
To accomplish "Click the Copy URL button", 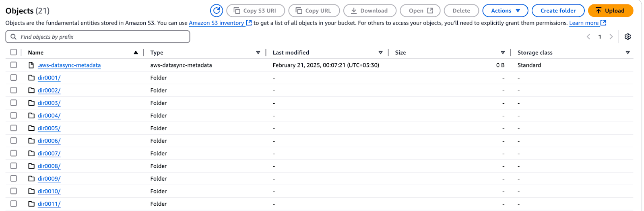I will click(x=314, y=10).
